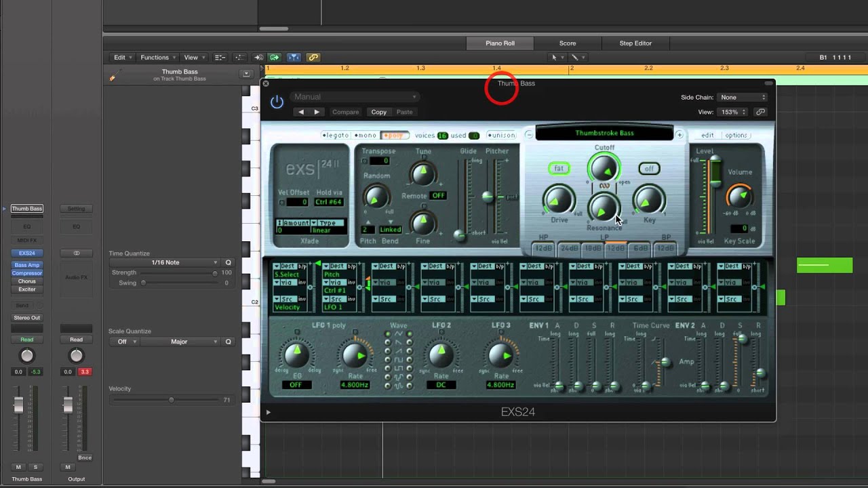
Task: Go to previous plug-in setting arrow
Action: (302, 112)
